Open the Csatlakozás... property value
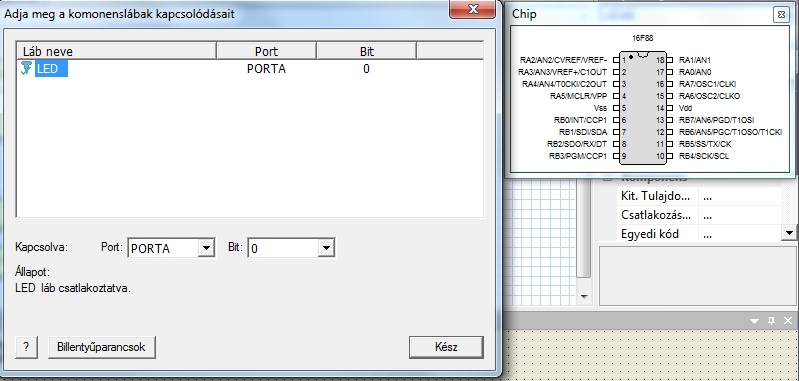 [739, 215]
